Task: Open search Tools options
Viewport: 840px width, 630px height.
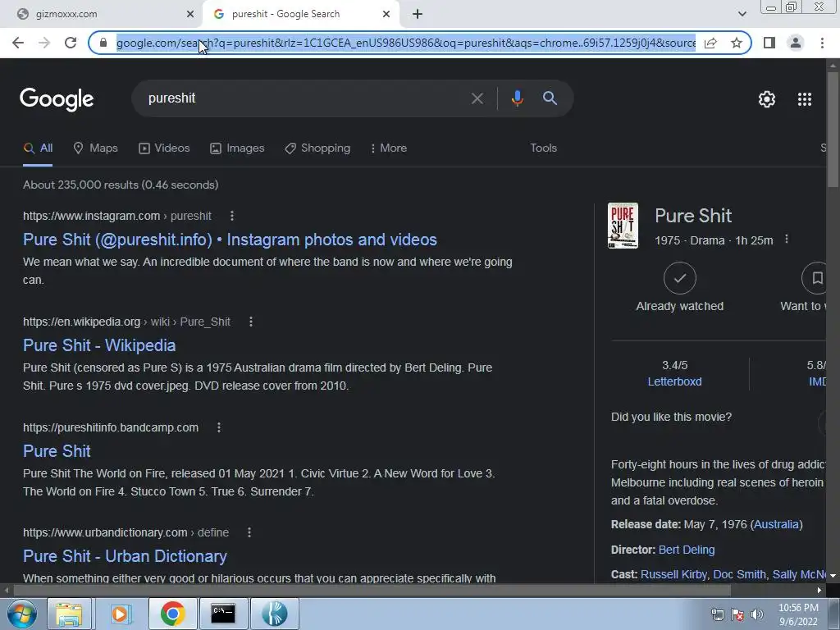Action: pyautogui.click(x=543, y=148)
